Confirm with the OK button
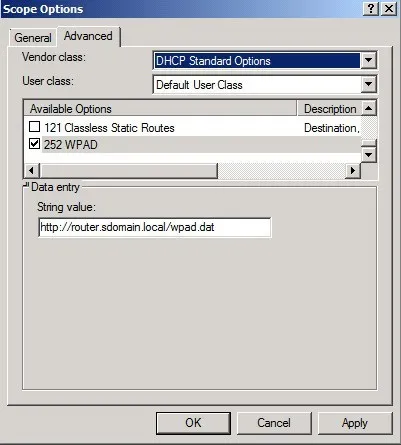The height and width of the screenshot is (445, 401). [193, 423]
